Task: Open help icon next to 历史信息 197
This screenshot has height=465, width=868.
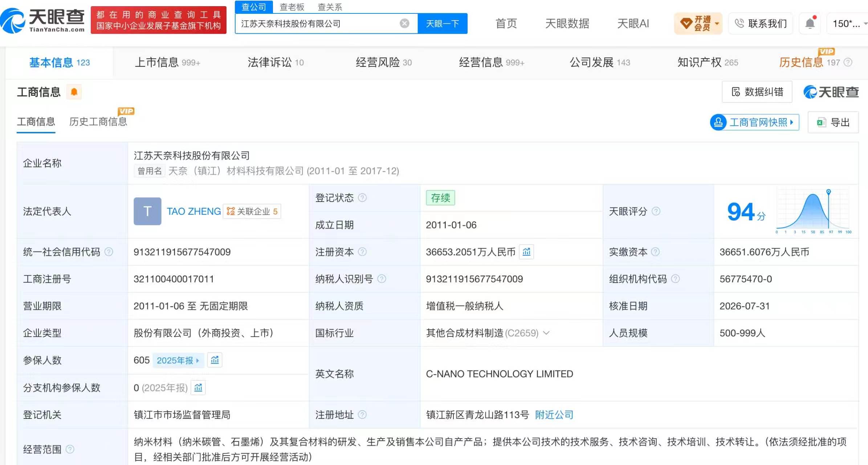Action: point(848,62)
